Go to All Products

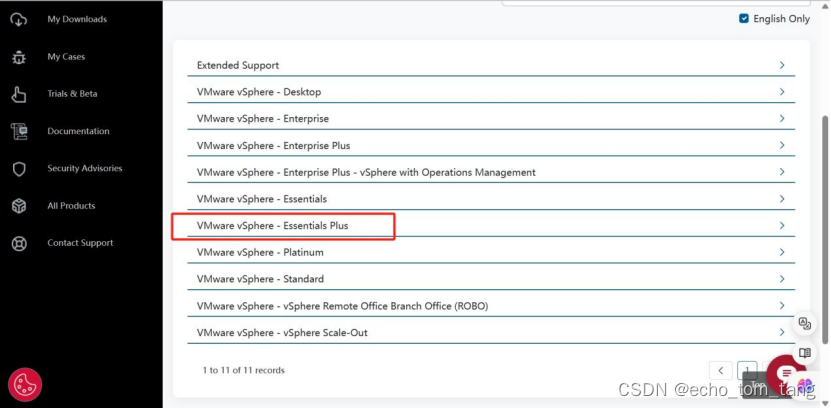(x=71, y=206)
